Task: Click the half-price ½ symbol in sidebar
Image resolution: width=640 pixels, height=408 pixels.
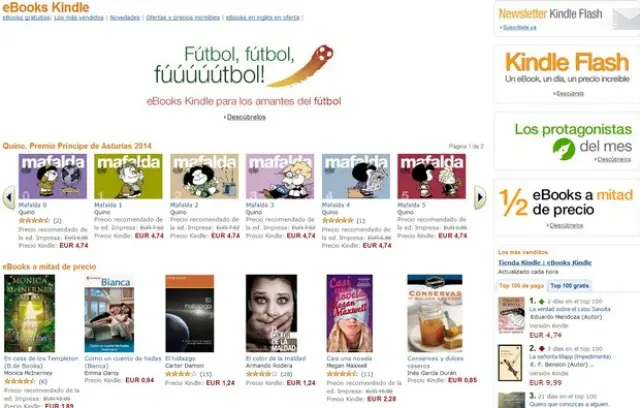Action: tap(513, 202)
